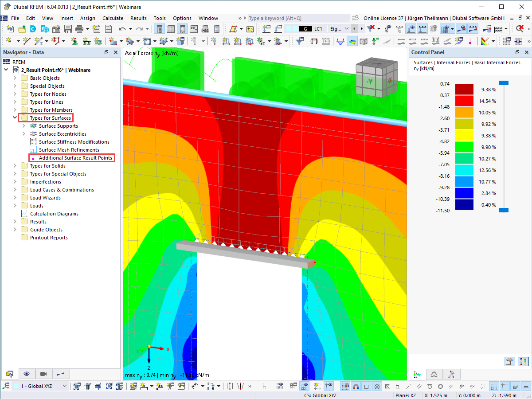Select the Save icon in the toolbar
This screenshot has height=399, width=532.
click(67, 28)
